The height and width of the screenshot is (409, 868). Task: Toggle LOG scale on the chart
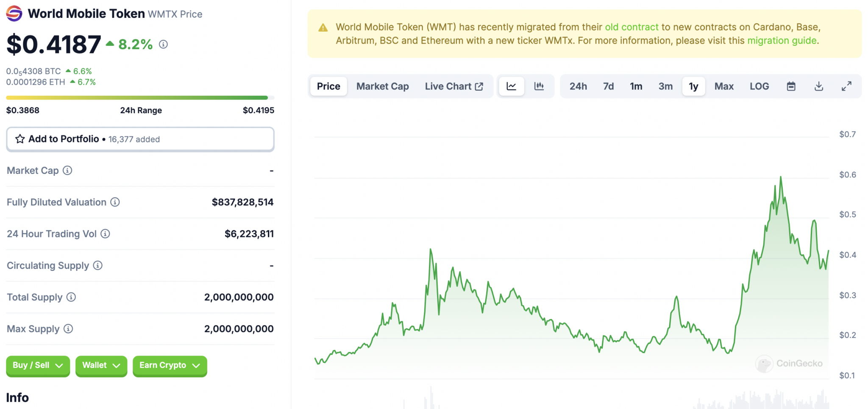[x=759, y=86]
